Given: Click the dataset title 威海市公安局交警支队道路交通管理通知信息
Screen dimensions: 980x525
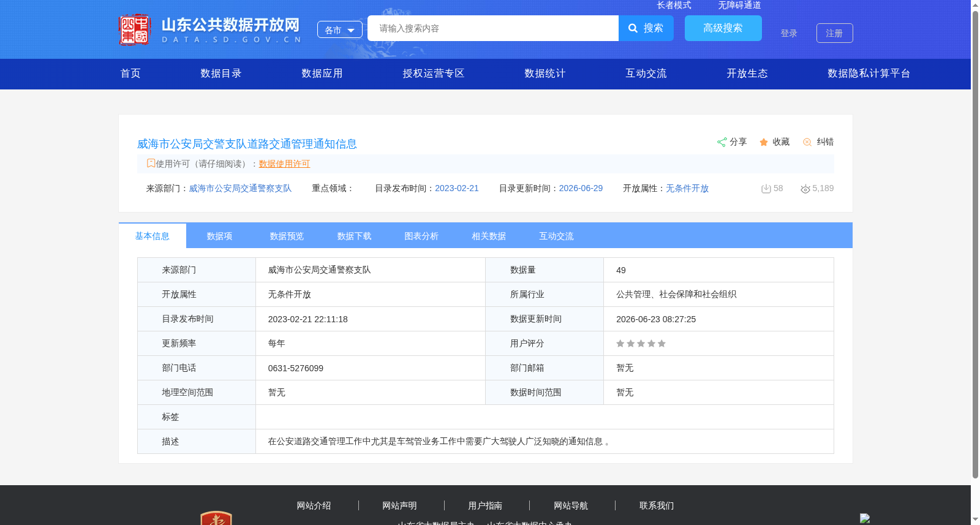Looking at the screenshot, I should click(247, 144).
